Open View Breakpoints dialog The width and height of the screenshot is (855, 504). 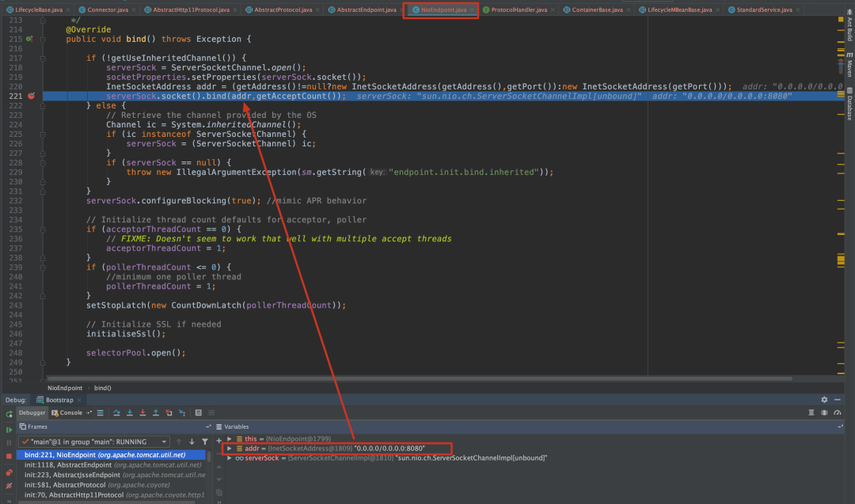(9, 472)
